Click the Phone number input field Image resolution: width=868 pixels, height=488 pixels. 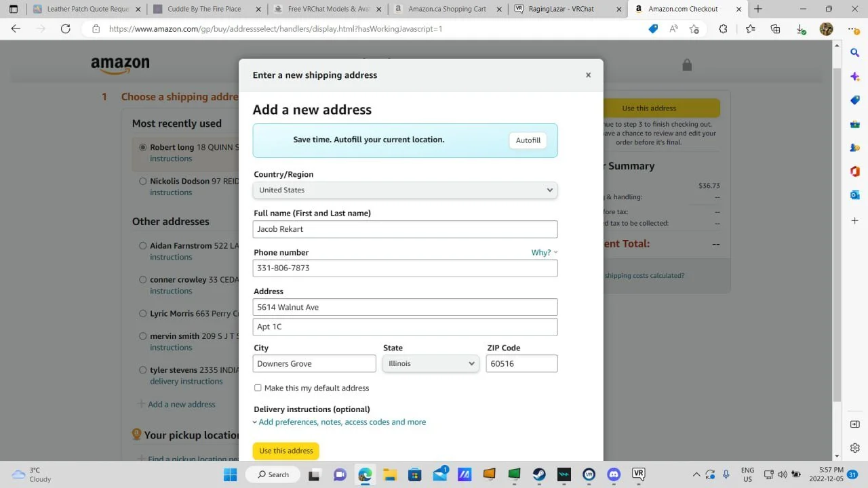click(x=405, y=268)
